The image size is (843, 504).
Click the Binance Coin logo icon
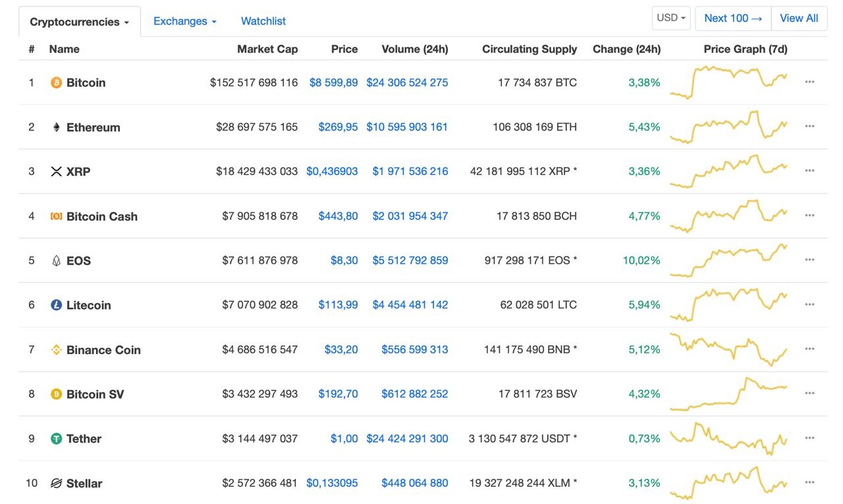56,350
